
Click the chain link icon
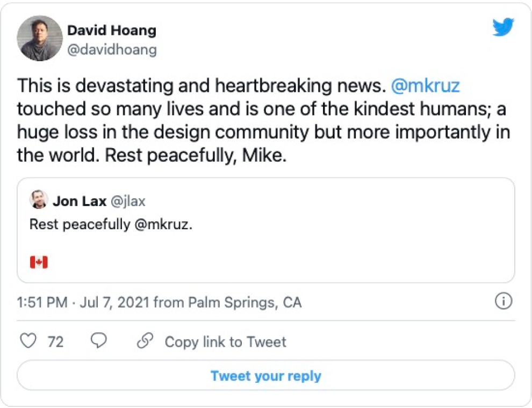pos(145,341)
